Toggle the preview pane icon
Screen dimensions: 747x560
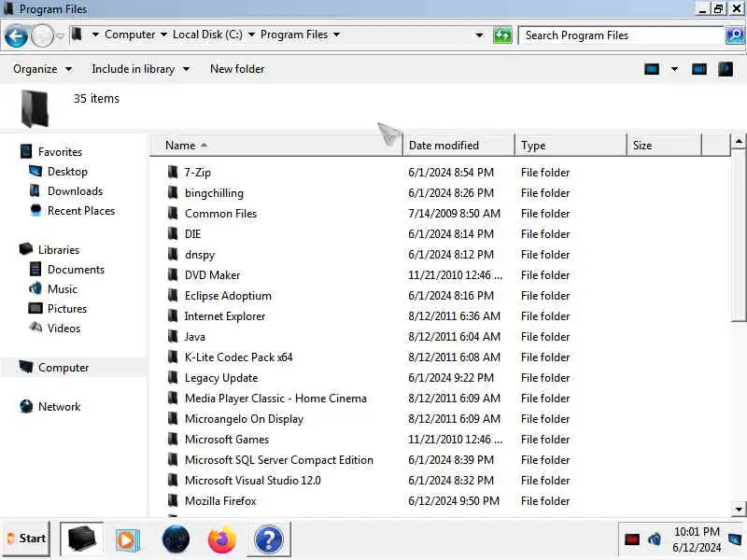tap(698, 69)
